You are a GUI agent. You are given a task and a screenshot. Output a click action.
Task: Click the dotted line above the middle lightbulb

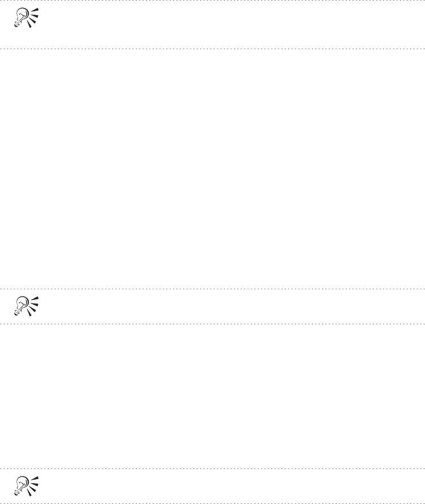tap(212, 289)
